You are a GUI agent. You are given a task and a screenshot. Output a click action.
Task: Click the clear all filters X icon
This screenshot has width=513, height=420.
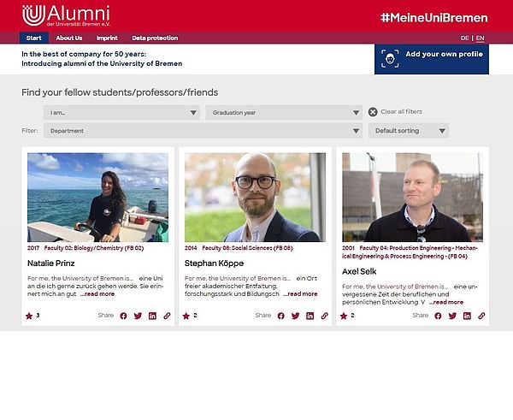click(373, 112)
